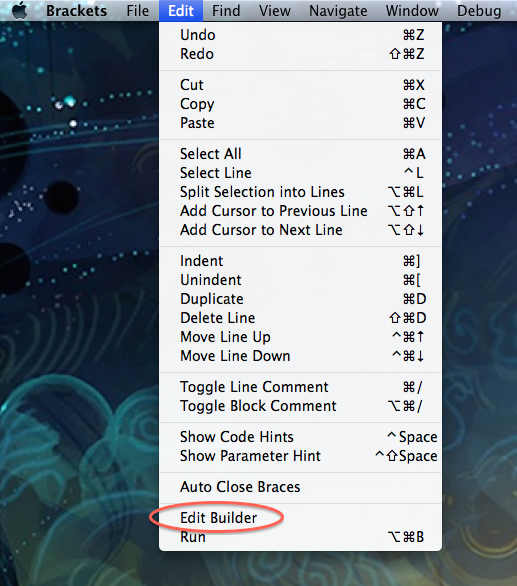Click Add Cursor to Previous Line

click(x=300, y=211)
